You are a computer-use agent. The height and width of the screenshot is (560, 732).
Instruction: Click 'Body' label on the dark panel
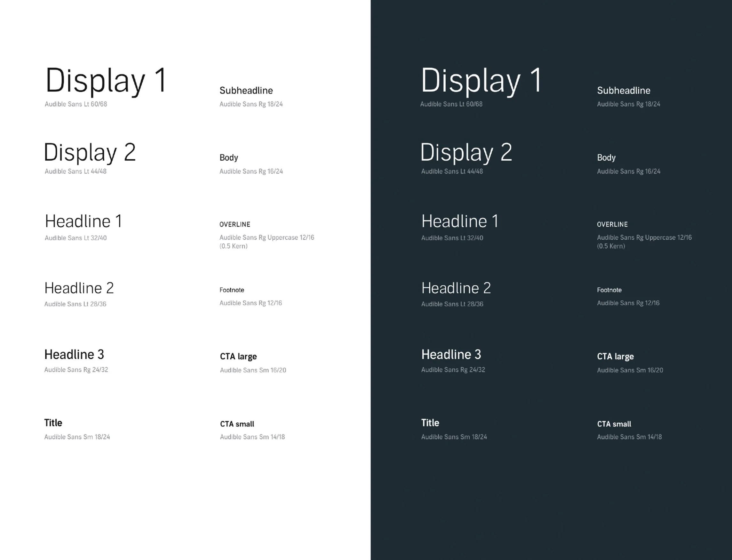click(606, 158)
